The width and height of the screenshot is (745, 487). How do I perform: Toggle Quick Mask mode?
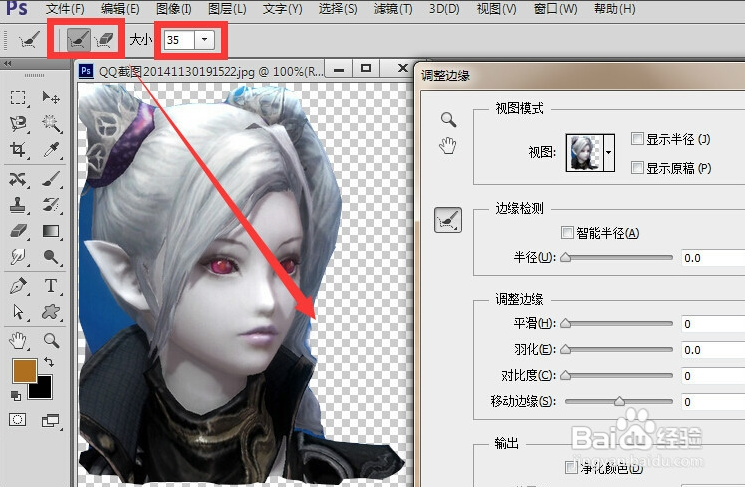coord(18,420)
